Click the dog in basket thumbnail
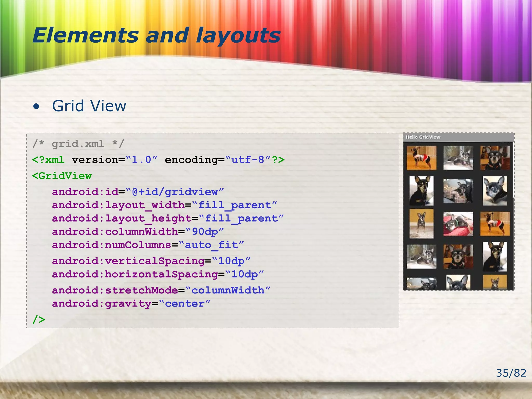This screenshot has height=399, width=532. [458, 191]
